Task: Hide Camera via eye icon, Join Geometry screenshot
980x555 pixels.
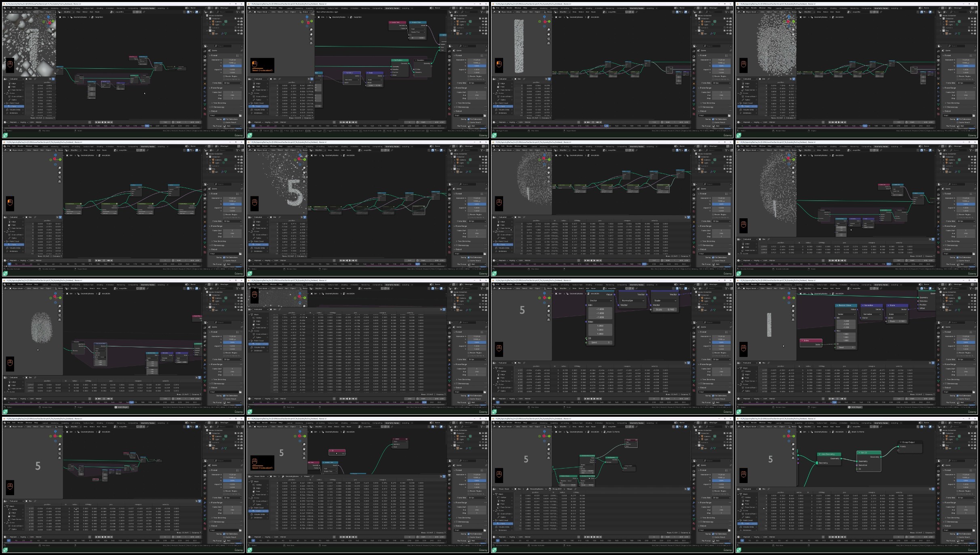Action: point(972,436)
